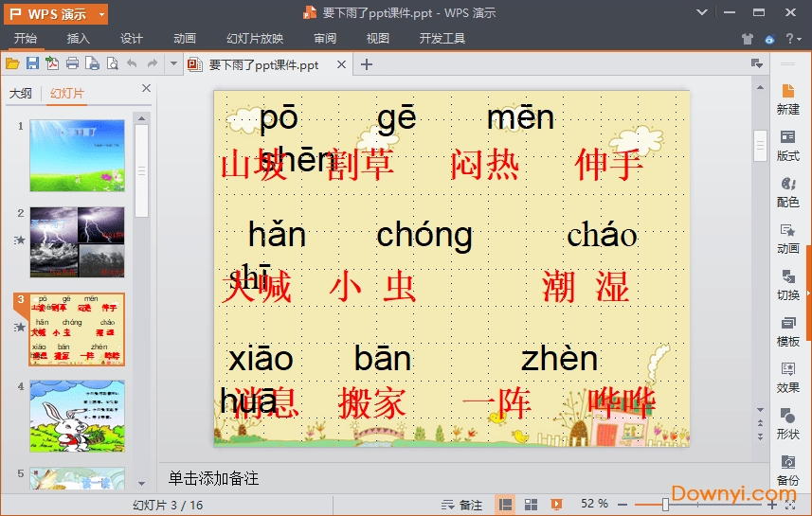The image size is (812, 516).
Task: Switch to normal view in status bar
Action: [x=506, y=505]
